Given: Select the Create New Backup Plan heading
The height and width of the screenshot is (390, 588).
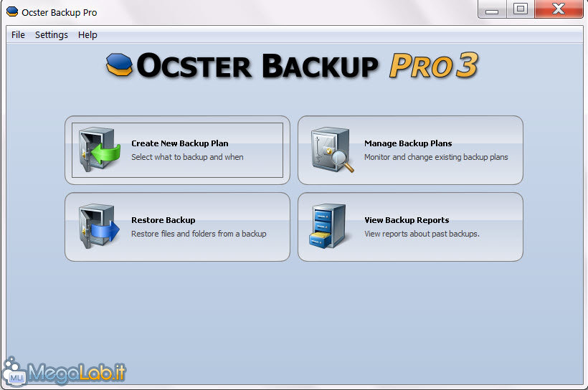Looking at the screenshot, I should pos(179,143).
